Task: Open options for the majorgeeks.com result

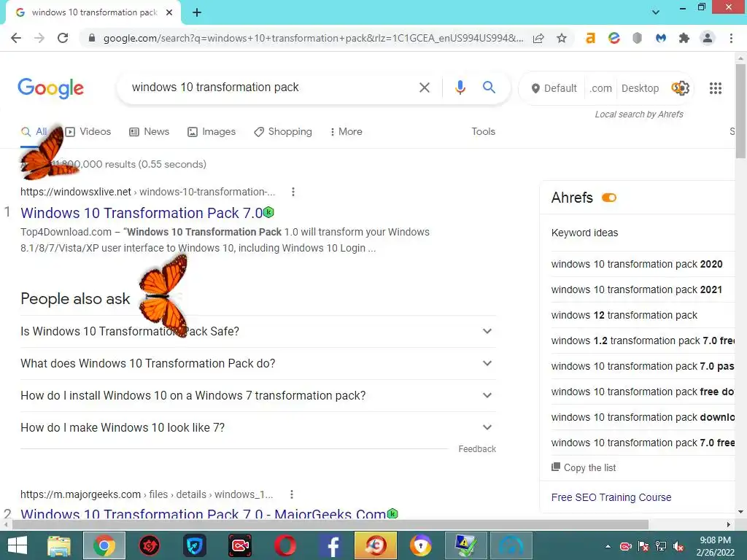Action: pos(292,494)
